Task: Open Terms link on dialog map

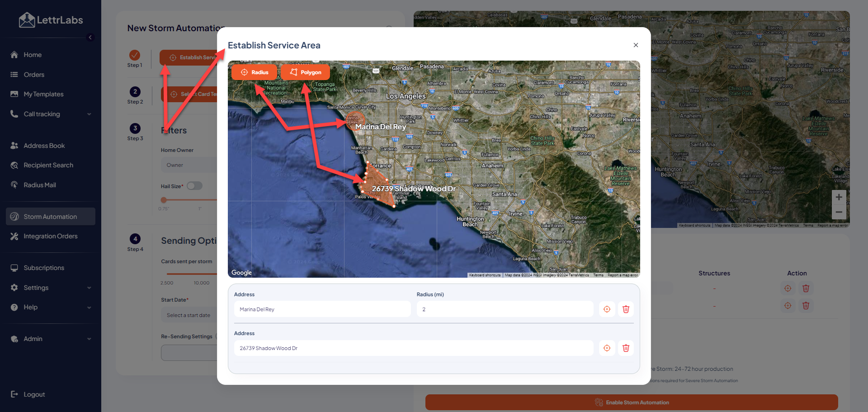Action: [x=598, y=275]
